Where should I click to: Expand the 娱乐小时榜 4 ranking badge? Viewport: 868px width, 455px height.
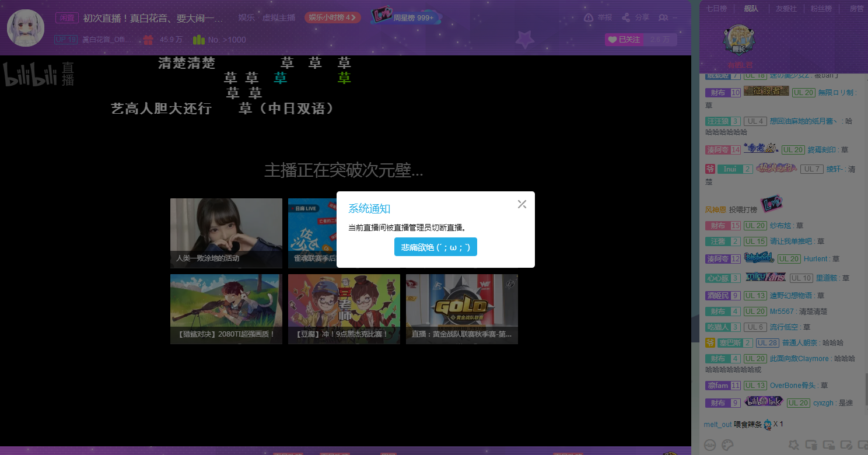[332, 17]
